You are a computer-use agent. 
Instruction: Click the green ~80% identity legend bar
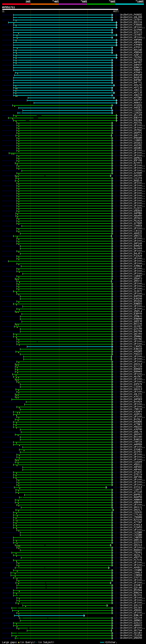pos(101,4)
